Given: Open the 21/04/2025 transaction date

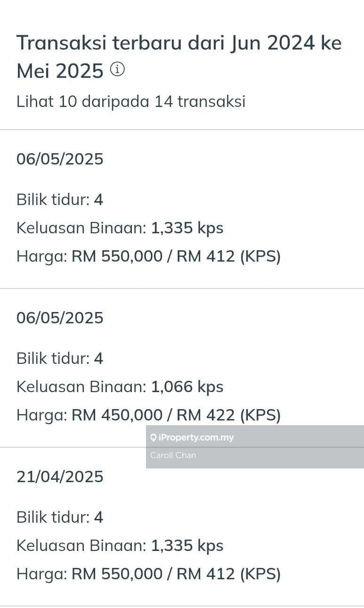Looking at the screenshot, I should point(60,477).
